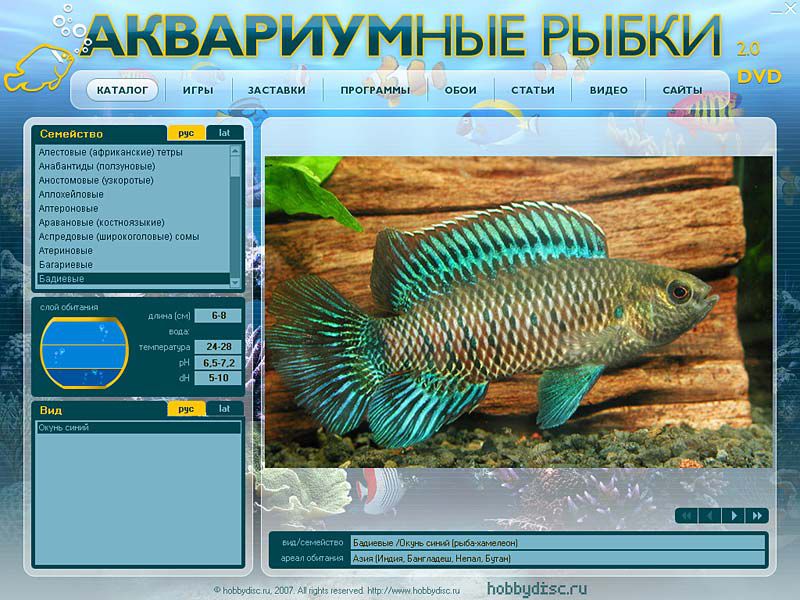Click the habitat layer aquarium diagram
The height and width of the screenshot is (600, 800).
click(x=85, y=352)
